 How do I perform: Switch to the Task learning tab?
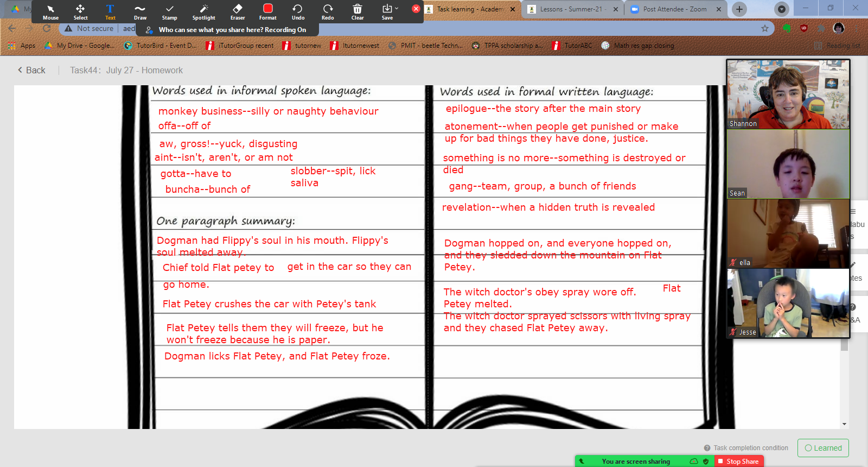pos(470,9)
